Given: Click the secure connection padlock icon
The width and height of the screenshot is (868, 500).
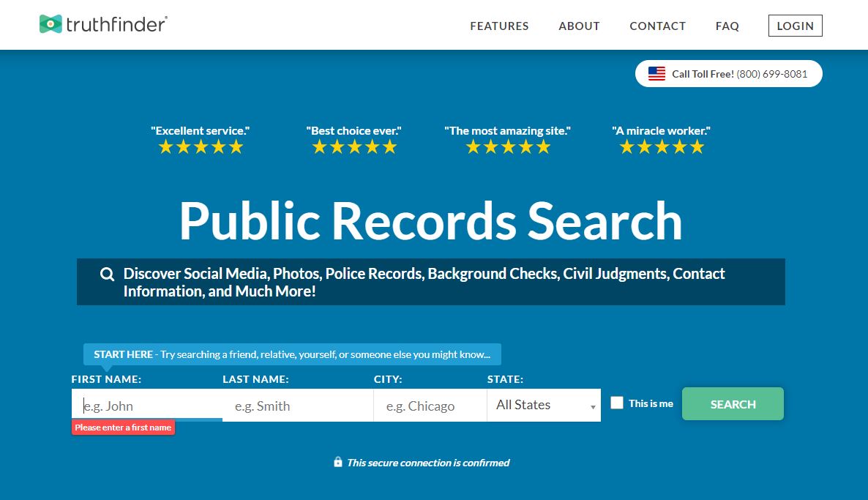Looking at the screenshot, I should (x=337, y=462).
